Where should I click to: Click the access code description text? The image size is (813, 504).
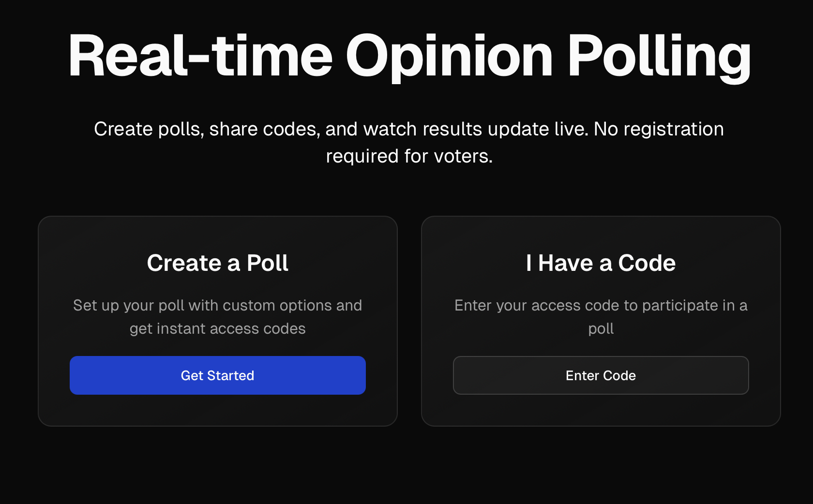tap(601, 317)
